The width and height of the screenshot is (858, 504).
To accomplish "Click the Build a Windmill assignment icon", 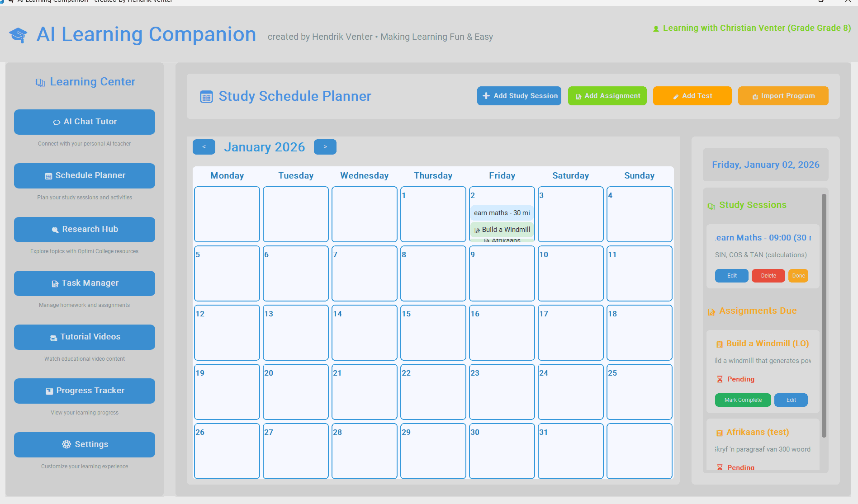I will 719,344.
